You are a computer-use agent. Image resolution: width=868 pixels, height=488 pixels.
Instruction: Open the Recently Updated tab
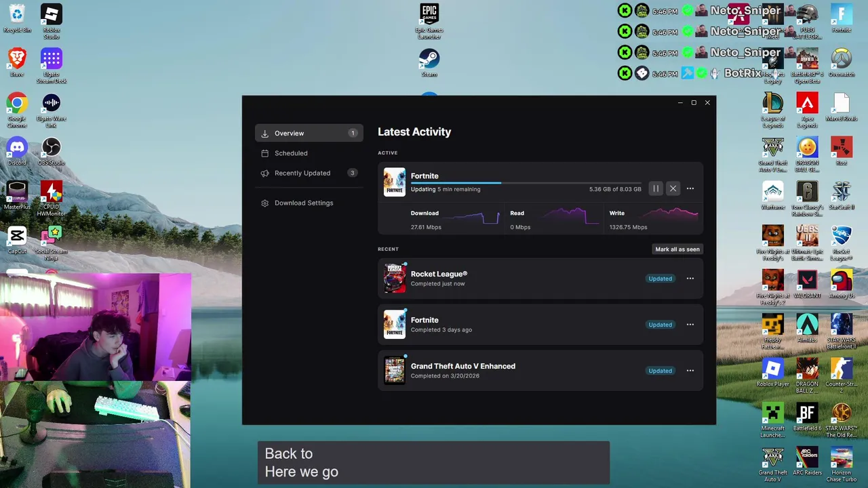pos(309,173)
